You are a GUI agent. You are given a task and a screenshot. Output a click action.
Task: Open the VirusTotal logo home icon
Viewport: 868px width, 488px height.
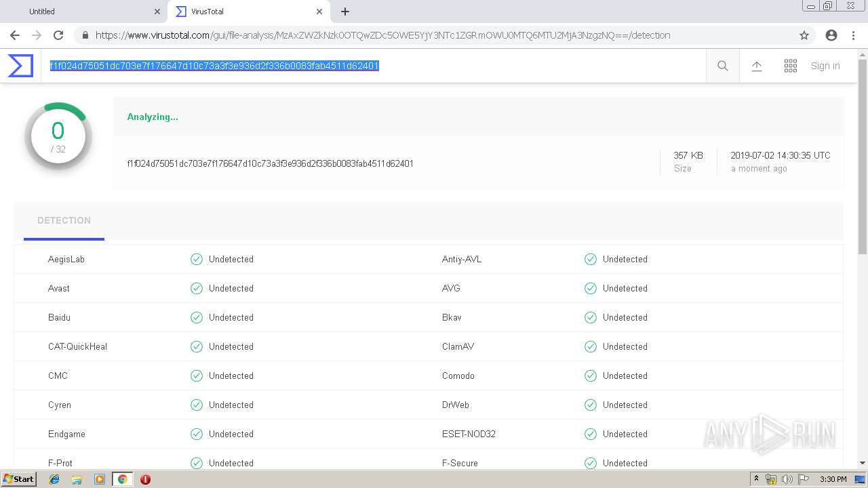(20, 66)
